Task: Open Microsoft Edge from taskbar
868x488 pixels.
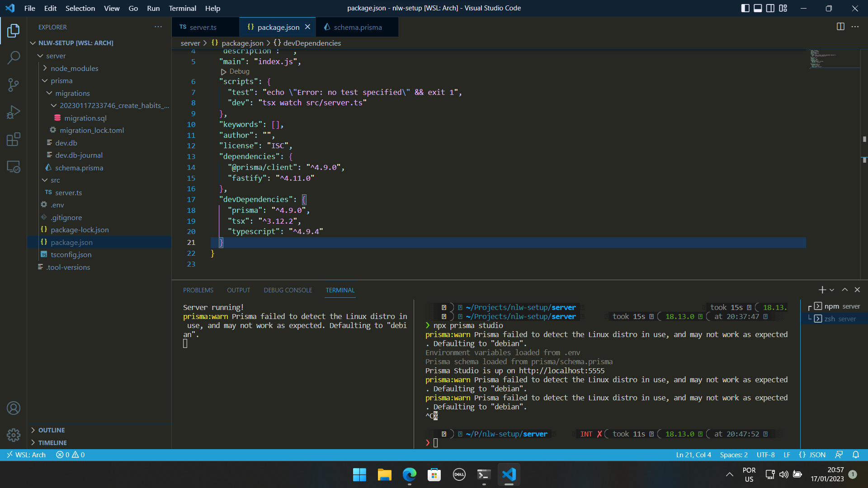Action: [409, 474]
